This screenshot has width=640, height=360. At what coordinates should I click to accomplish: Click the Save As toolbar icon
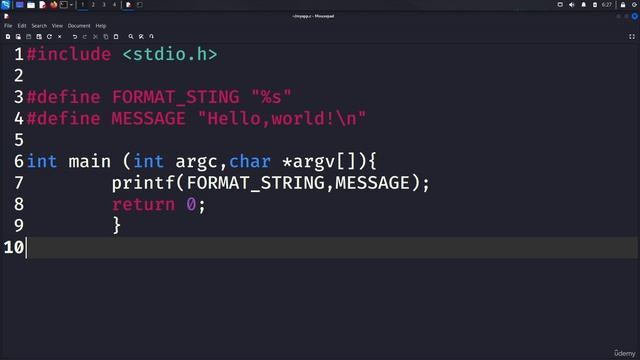[x=39, y=37]
